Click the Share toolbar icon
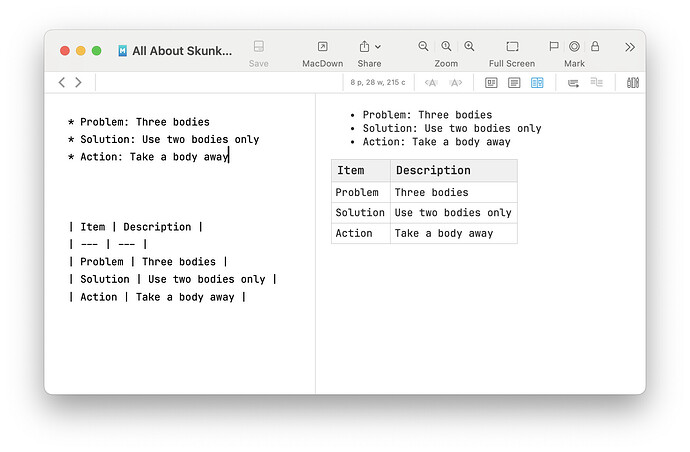This screenshot has width=690, height=452. (x=364, y=47)
